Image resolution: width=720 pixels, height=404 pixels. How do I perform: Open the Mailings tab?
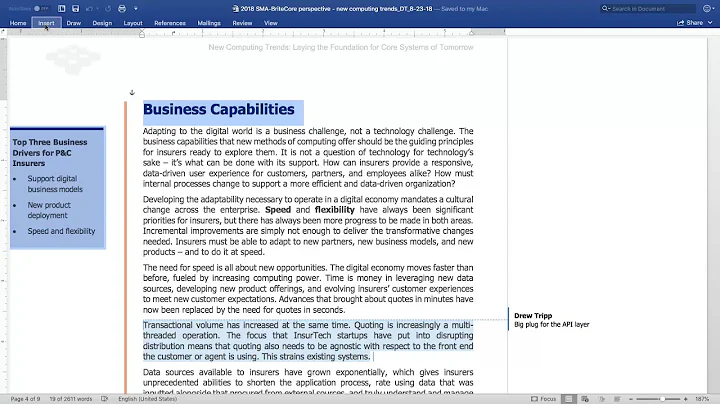pos(209,23)
